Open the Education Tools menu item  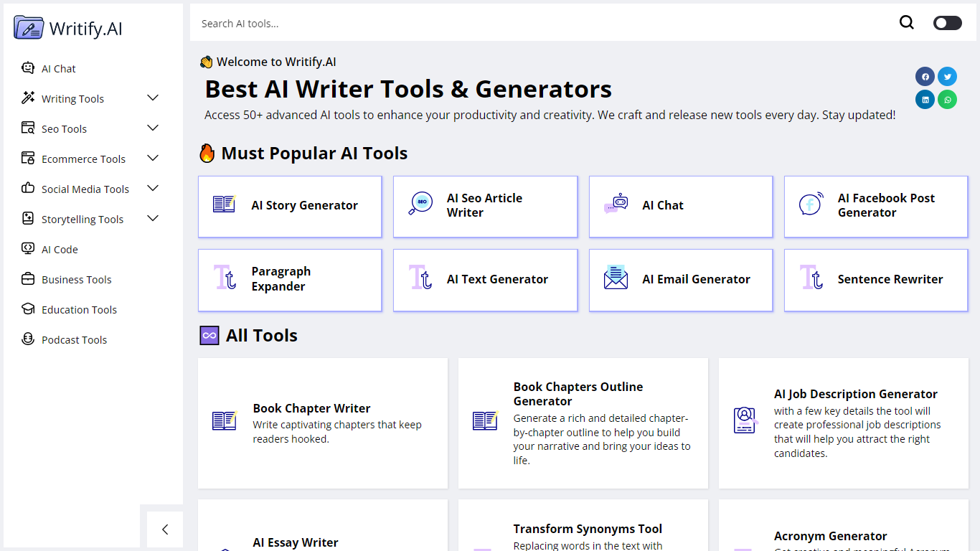[x=79, y=310]
